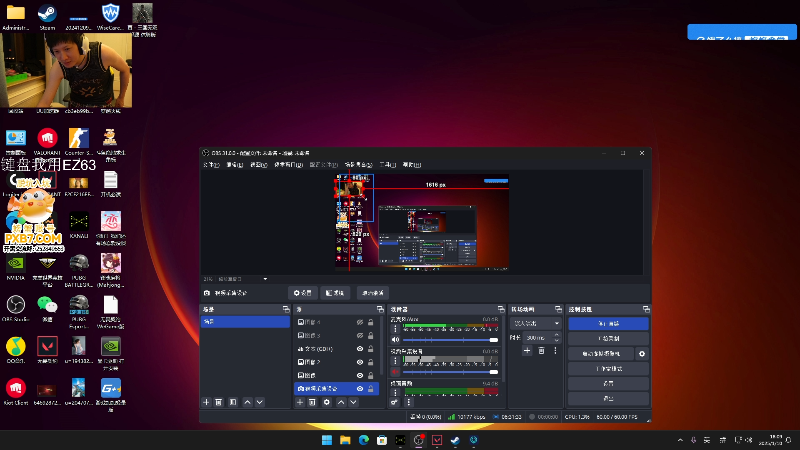Open the 视图 (View) menu

(259, 165)
